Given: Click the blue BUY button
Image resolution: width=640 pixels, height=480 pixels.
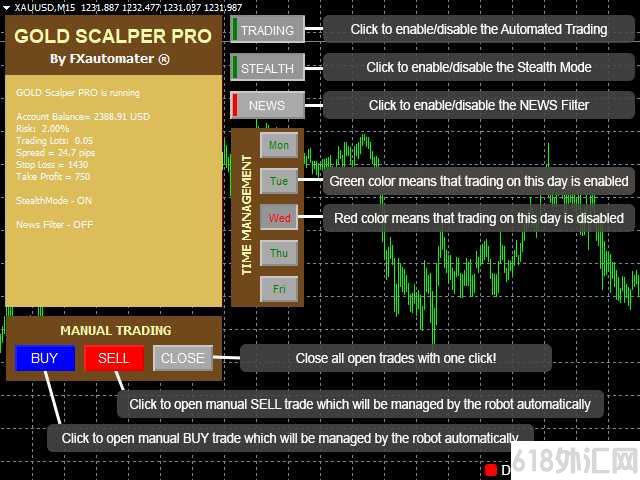Looking at the screenshot, I should [x=45, y=358].
